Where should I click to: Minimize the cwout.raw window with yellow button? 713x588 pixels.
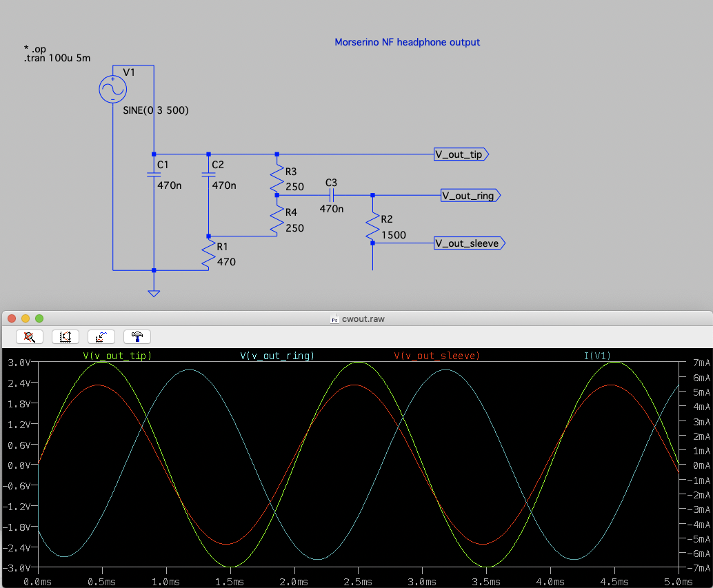coord(26,318)
